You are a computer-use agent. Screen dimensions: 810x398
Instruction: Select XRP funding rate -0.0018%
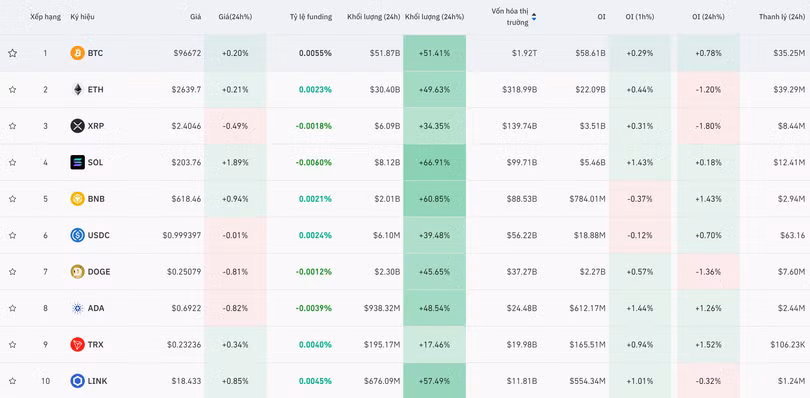tap(314, 126)
